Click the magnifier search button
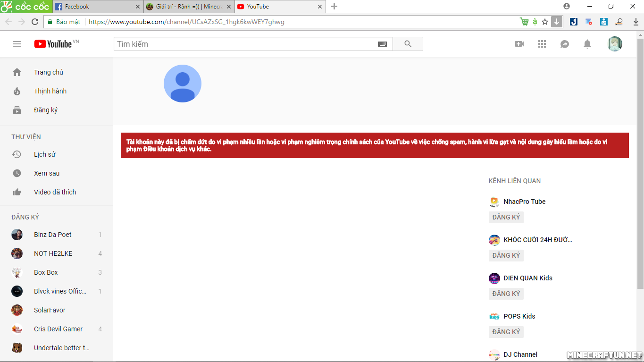 pos(408,44)
